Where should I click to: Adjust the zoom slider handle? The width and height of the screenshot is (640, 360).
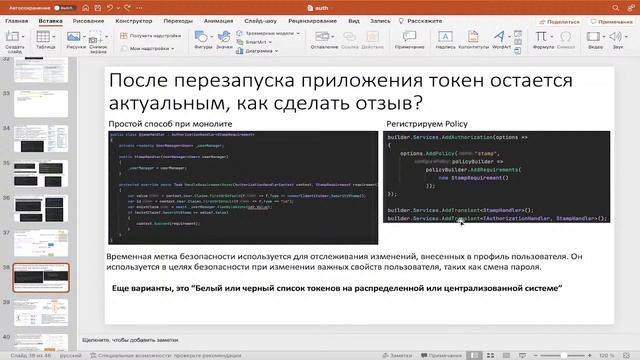point(564,356)
